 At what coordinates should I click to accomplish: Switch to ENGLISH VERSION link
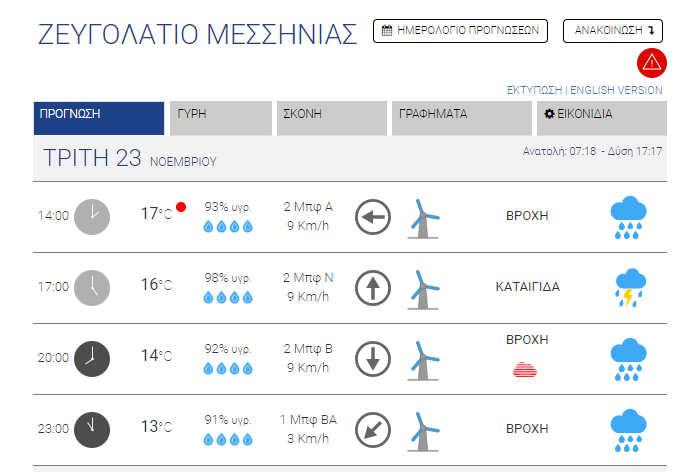pyautogui.click(x=616, y=90)
